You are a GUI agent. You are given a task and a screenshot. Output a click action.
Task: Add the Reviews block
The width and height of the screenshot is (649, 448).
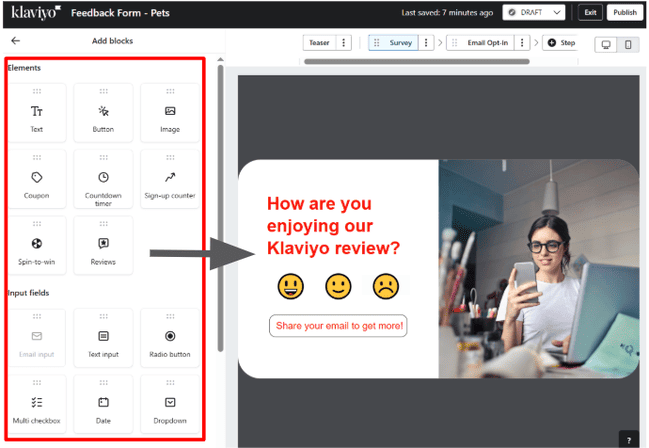click(104, 247)
